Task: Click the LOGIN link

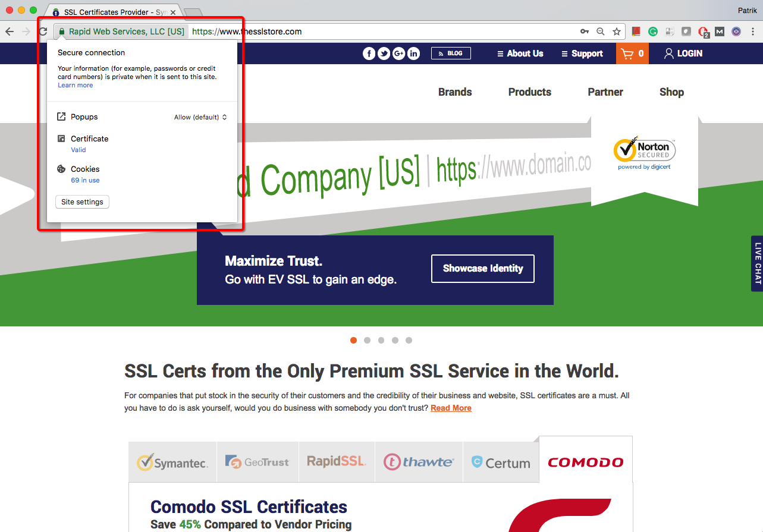Action: 683,53
